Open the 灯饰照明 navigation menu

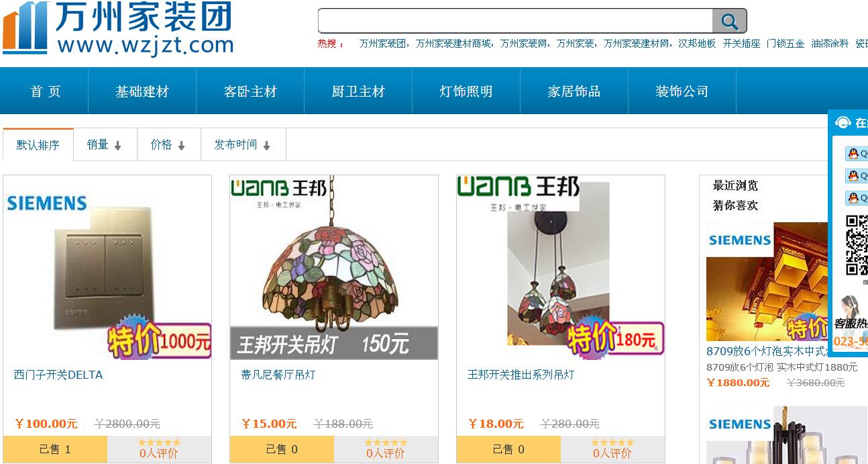point(466,91)
